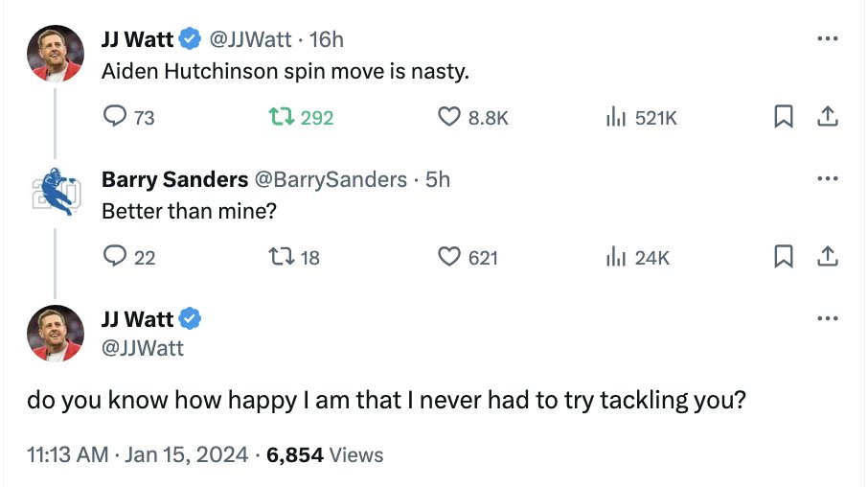Viewport: 868px width, 487px height.
Task: Click the @BarrySanders handle
Action: [331, 179]
